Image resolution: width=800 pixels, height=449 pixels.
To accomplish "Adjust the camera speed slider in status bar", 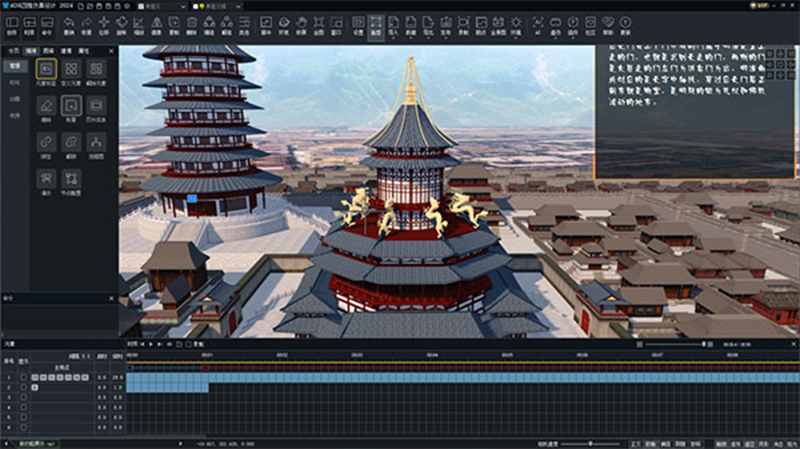I will 590,443.
